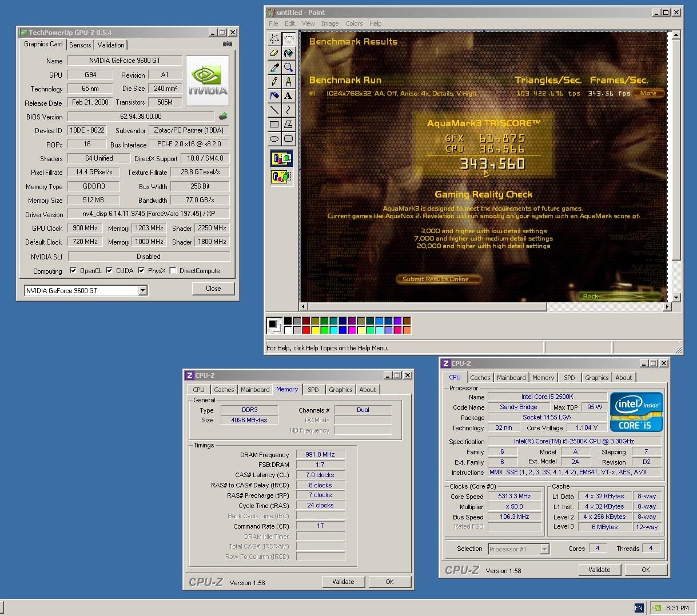Click the Paint vertical scrollbar down arrow
Screen dimensions: 697x616
[676, 297]
